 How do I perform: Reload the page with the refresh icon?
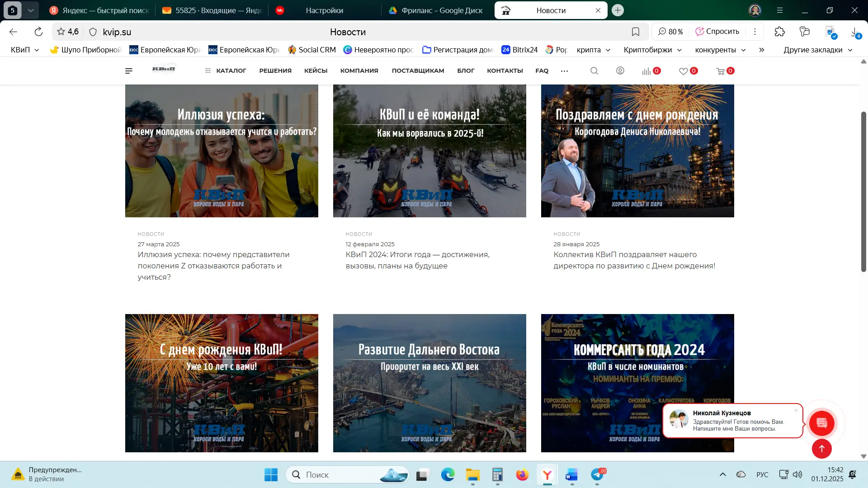[38, 32]
